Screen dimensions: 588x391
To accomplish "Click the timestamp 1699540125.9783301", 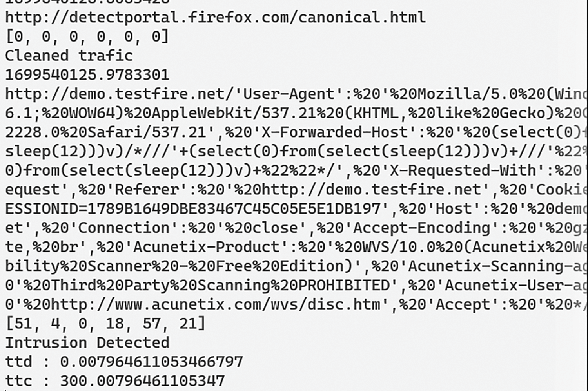I will coord(87,75).
